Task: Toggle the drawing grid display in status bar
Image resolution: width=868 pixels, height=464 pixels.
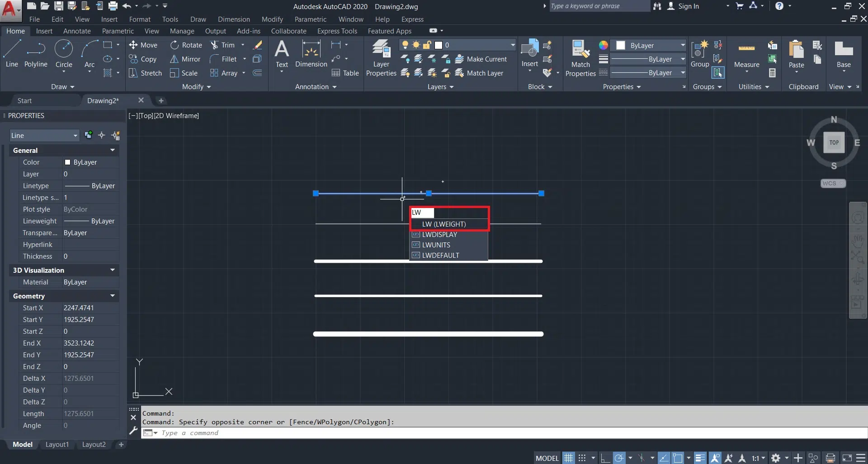Action: 568,458
